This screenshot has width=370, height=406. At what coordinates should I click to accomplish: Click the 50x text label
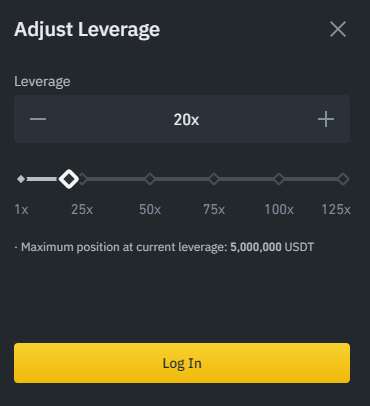pyautogui.click(x=150, y=210)
